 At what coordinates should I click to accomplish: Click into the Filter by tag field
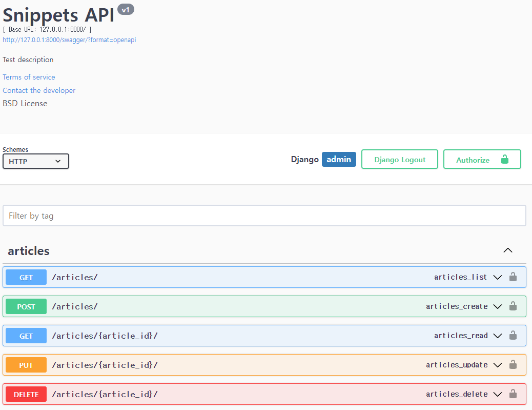264,216
